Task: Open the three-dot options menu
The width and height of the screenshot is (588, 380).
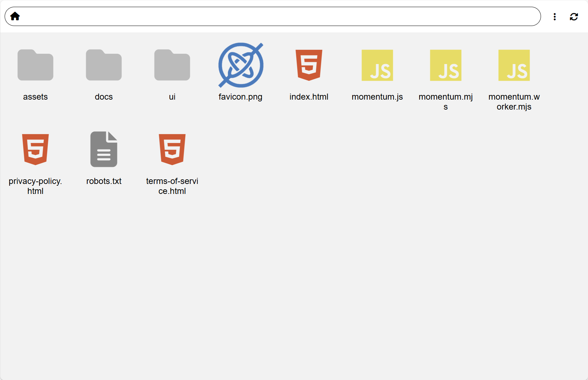Action: coord(555,16)
